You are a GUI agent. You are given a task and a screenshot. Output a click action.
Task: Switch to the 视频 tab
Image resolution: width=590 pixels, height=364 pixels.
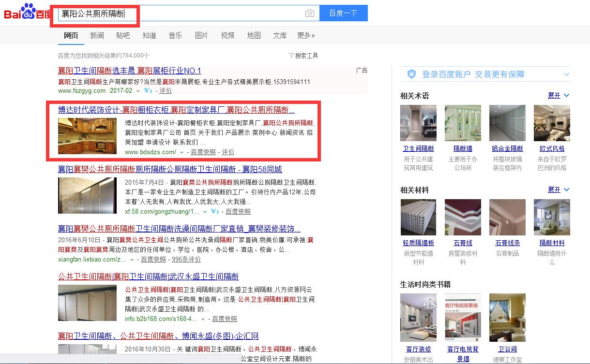(x=227, y=35)
